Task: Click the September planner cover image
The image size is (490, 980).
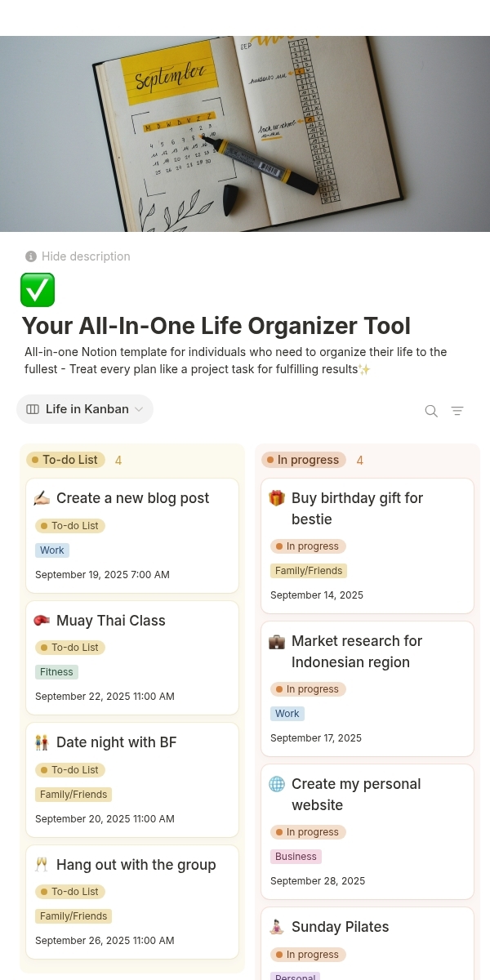Action: coord(245,134)
